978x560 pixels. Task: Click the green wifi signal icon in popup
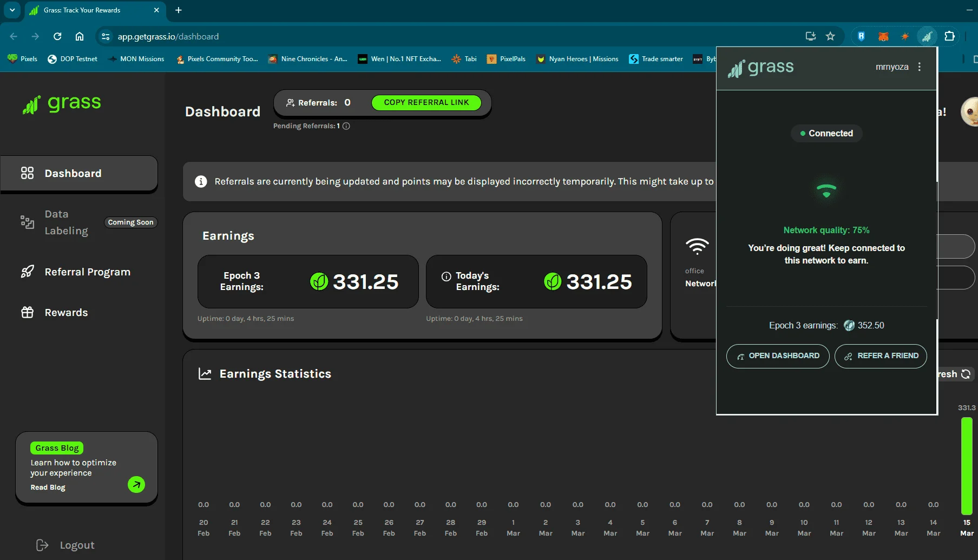[x=826, y=190]
